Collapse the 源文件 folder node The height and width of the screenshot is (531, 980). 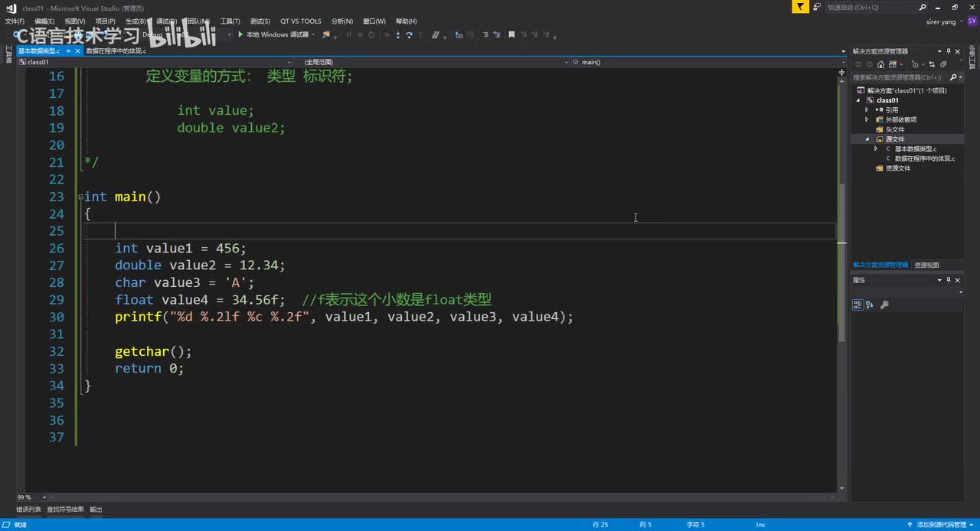point(867,139)
